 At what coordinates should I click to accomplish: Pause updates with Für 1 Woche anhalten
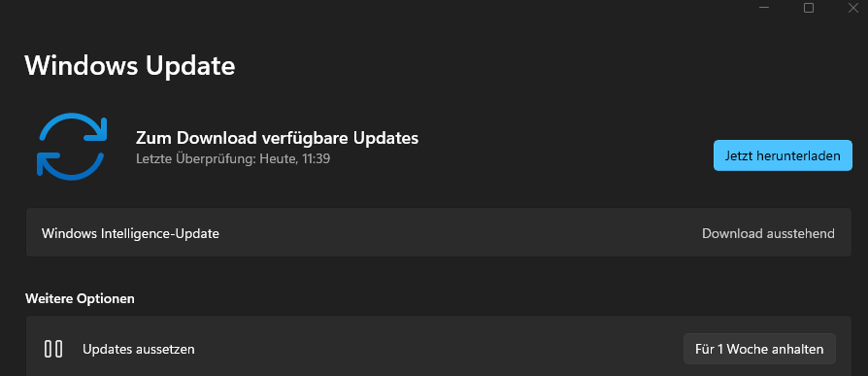coord(759,349)
